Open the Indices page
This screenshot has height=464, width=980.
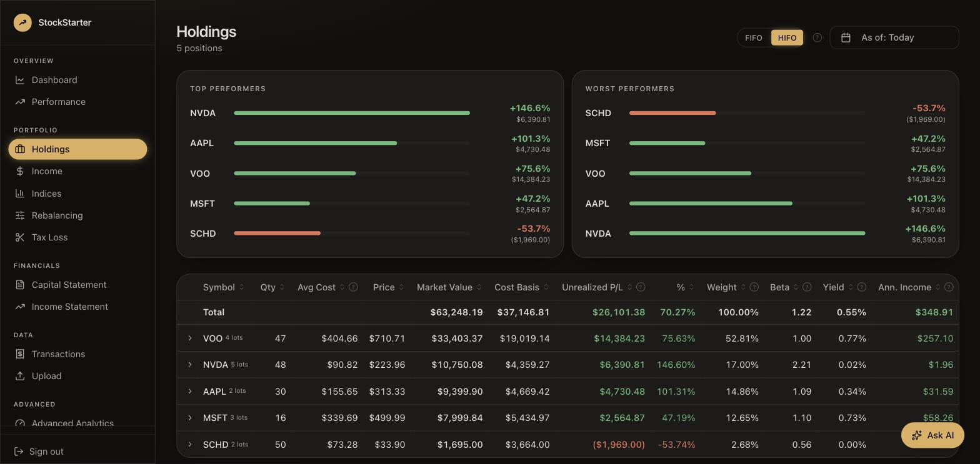point(77,194)
